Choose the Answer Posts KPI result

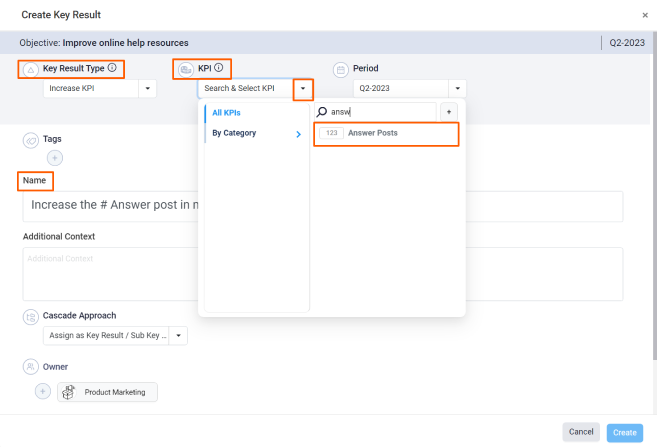386,134
